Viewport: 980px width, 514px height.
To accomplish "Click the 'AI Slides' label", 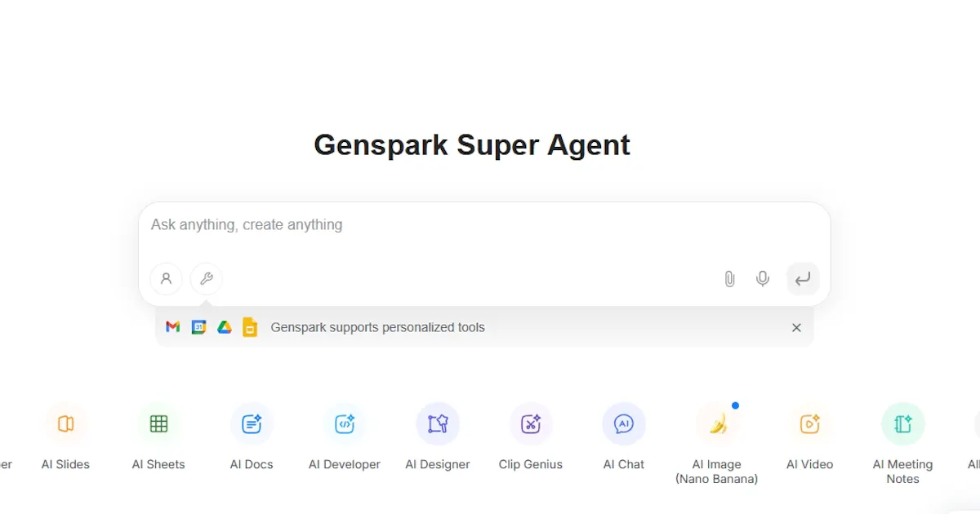I will pyautogui.click(x=65, y=464).
